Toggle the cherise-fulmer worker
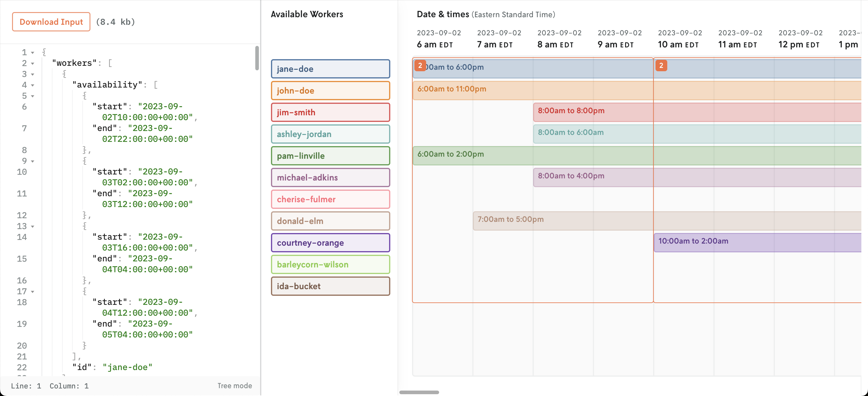 330,199
